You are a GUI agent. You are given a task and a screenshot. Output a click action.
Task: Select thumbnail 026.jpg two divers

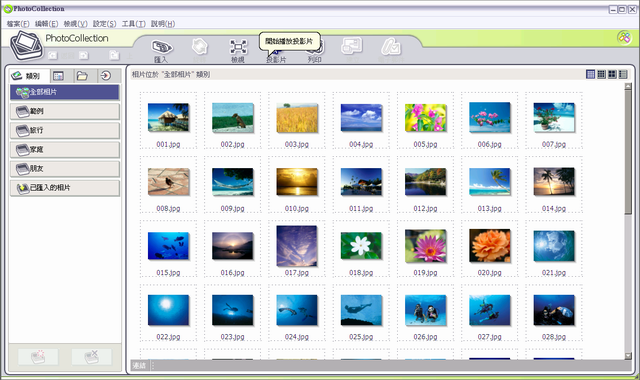[425, 310]
